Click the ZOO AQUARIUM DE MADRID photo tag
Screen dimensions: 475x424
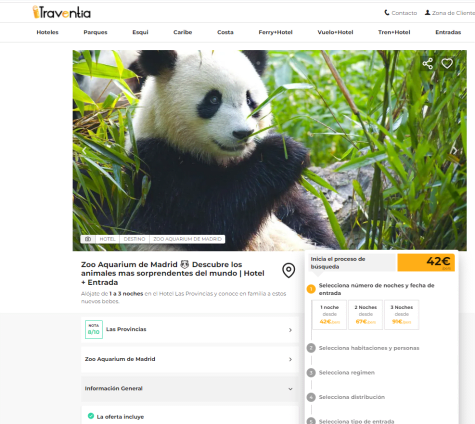click(187, 239)
